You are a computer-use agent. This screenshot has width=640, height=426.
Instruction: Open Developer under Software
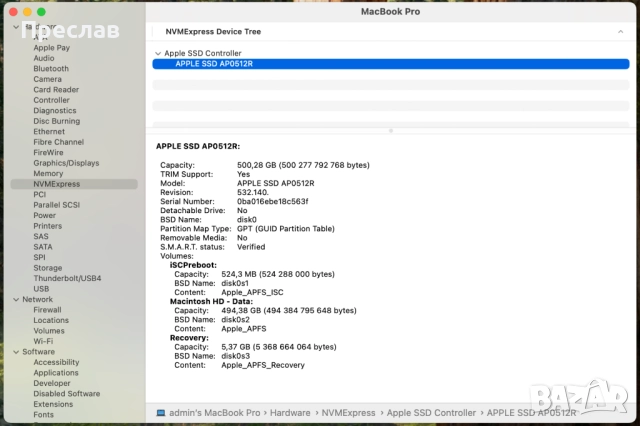coord(52,383)
